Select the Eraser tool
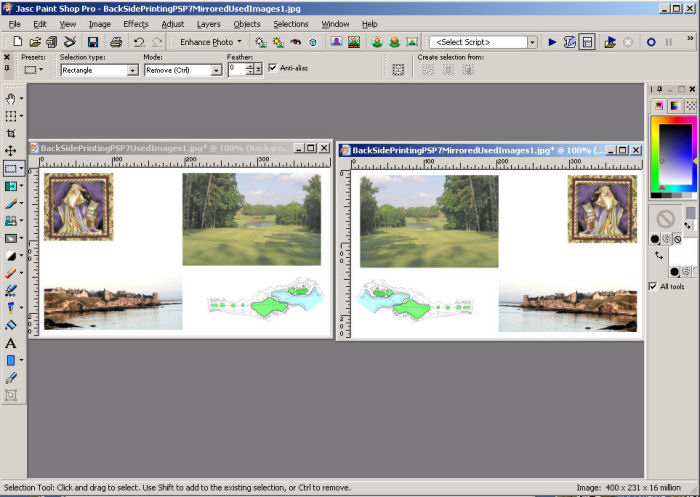The image size is (700, 497). click(11, 273)
